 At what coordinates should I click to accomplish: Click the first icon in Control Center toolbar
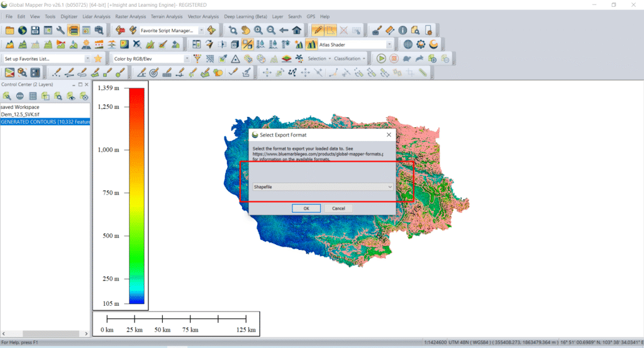(x=7, y=96)
